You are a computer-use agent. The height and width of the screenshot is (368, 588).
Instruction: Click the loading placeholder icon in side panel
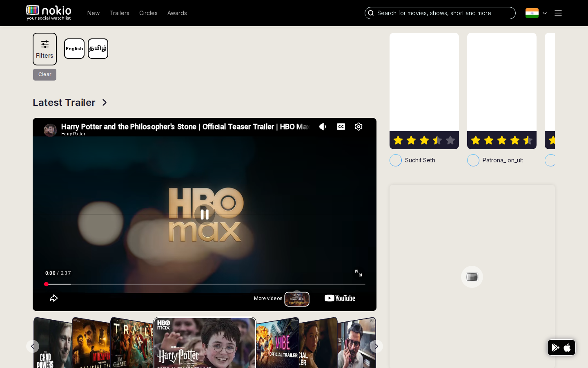point(472,277)
